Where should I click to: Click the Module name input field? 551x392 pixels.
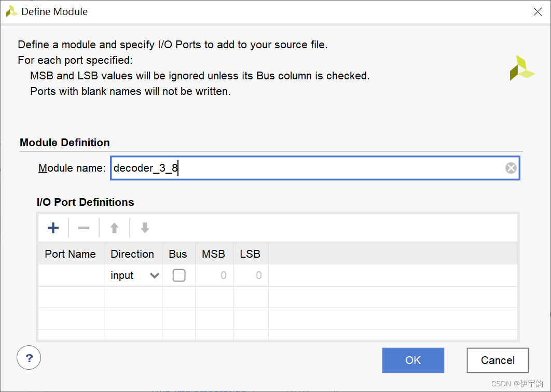pos(306,168)
